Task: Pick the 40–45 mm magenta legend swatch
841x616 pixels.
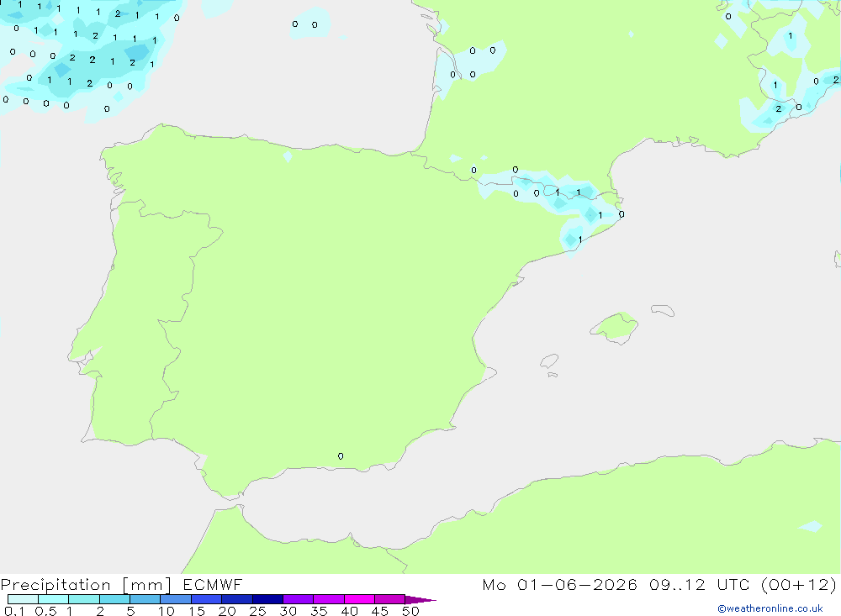Action: point(359,599)
